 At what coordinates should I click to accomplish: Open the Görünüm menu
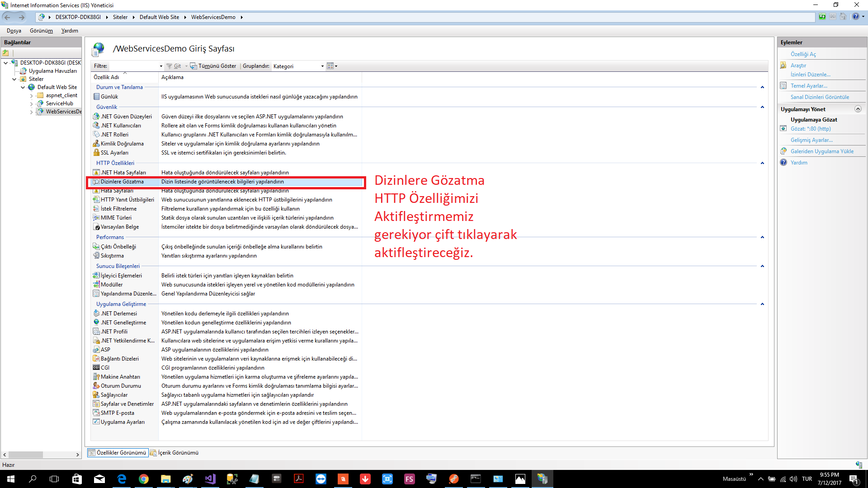tap(41, 31)
